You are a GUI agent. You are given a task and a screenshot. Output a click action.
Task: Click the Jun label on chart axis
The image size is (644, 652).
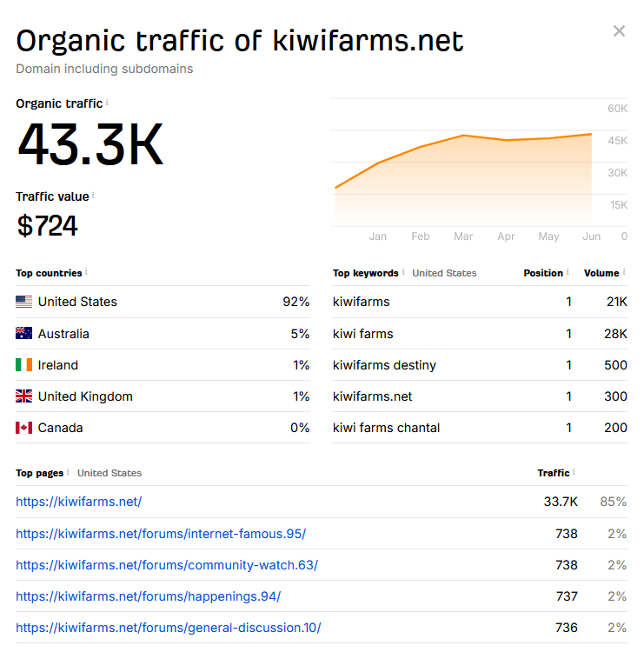point(591,236)
